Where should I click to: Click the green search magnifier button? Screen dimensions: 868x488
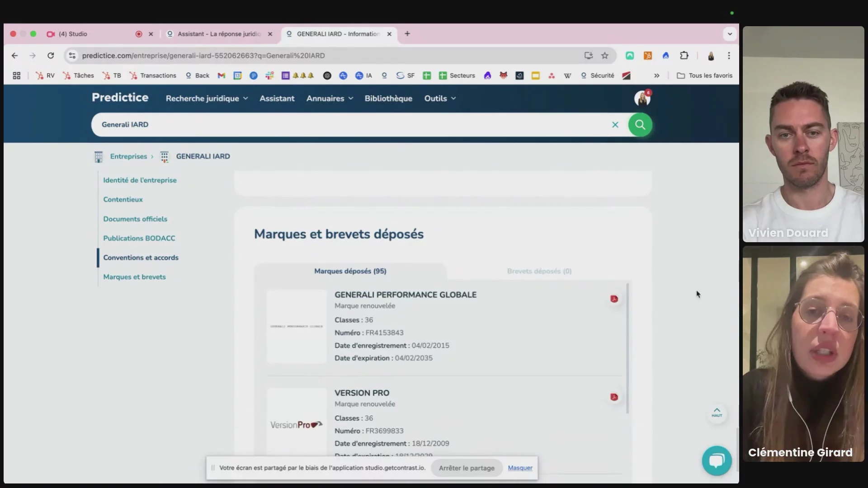click(x=640, y=124)
